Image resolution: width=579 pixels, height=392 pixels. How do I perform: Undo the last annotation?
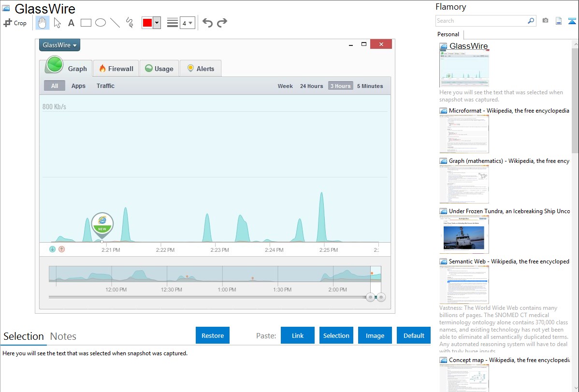207,23
